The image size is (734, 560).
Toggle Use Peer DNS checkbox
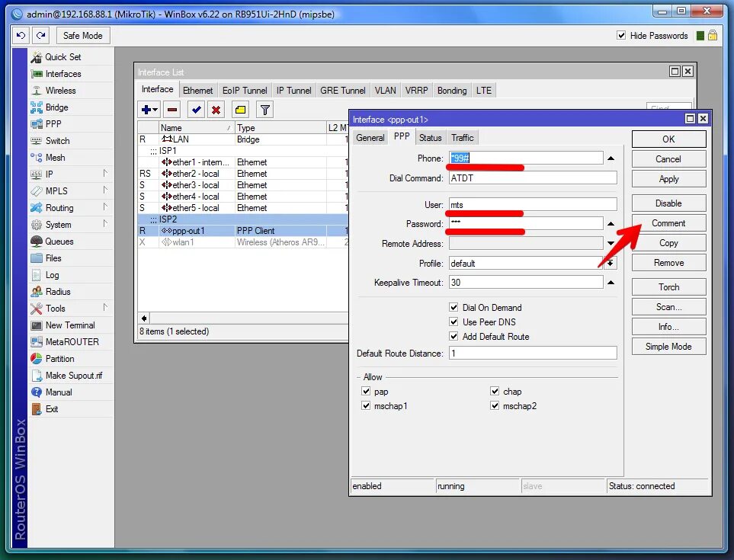(x=454, y=322)
